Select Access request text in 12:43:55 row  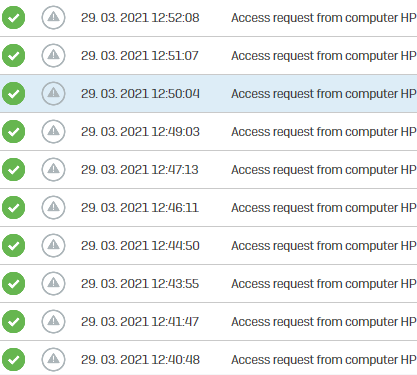pos(324,284)
